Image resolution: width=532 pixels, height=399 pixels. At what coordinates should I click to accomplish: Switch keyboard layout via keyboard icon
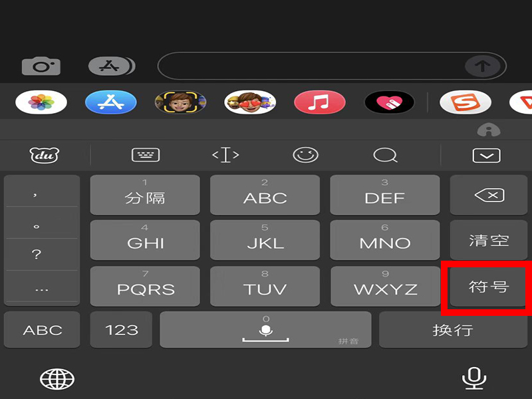pyautogui.click(x=146, y=155)
